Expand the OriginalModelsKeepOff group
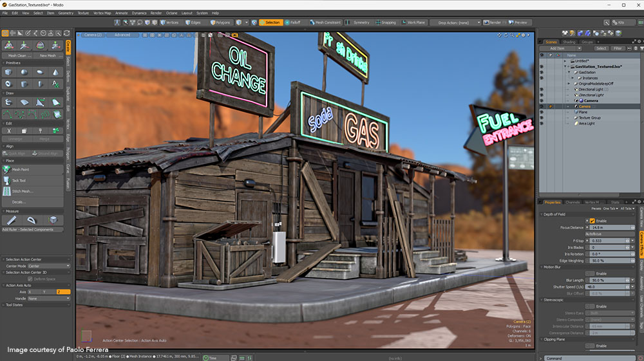The image size is (644, 361). pyautogui.click(x=569, y=84)
